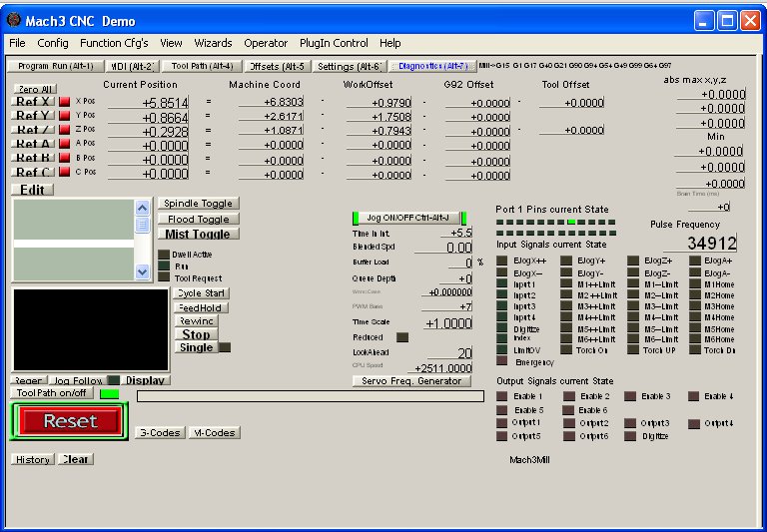767x532 pixels.
Task: Click the X WorkOffset value +0.9790
Action: coord(380,103)
